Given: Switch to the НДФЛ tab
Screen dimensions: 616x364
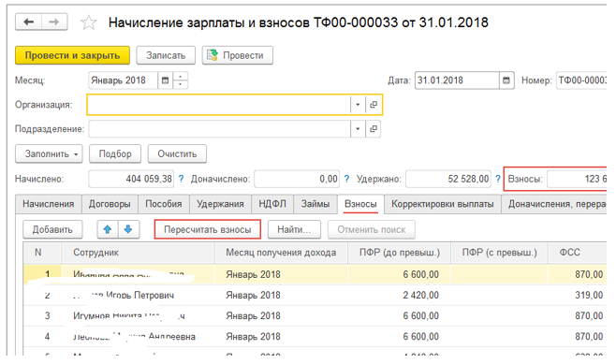Looking at the screenshot, I should tap(272, 204).
